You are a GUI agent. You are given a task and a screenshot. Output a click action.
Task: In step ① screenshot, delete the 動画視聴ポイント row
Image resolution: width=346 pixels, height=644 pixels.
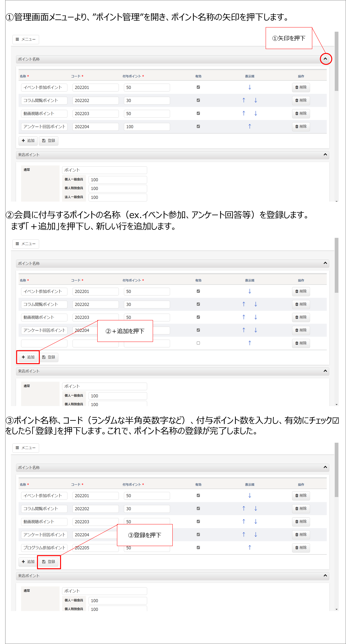pos(301,113)
